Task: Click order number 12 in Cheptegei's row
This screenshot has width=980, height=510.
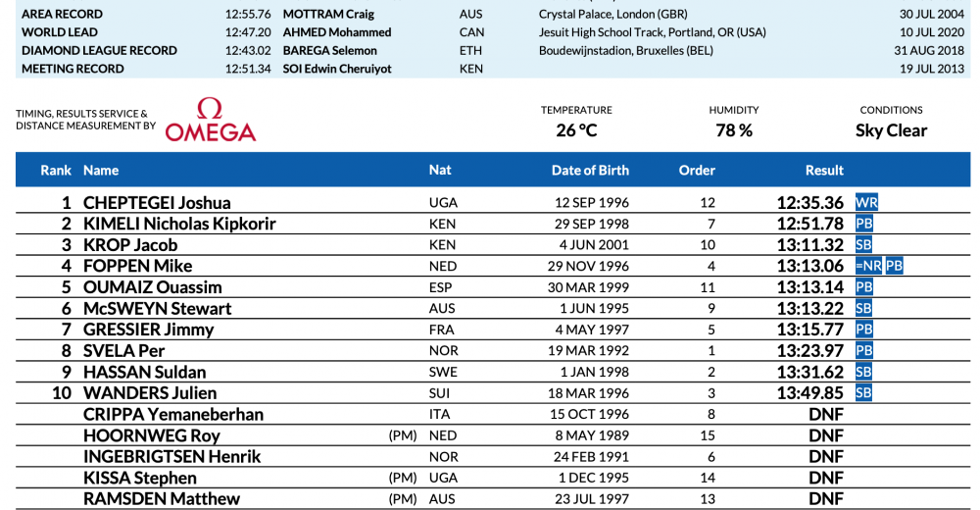Action: [x=708, y=203]
